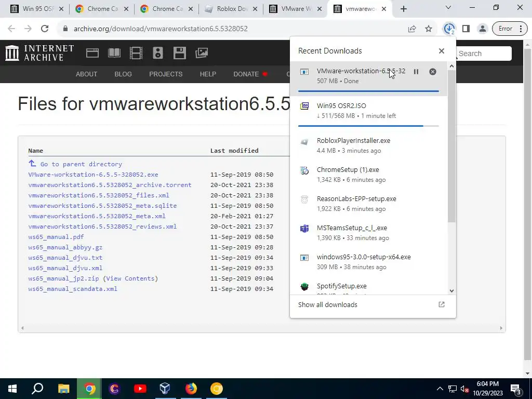
Task: Open a new browser tab
Action: [403, 9]
